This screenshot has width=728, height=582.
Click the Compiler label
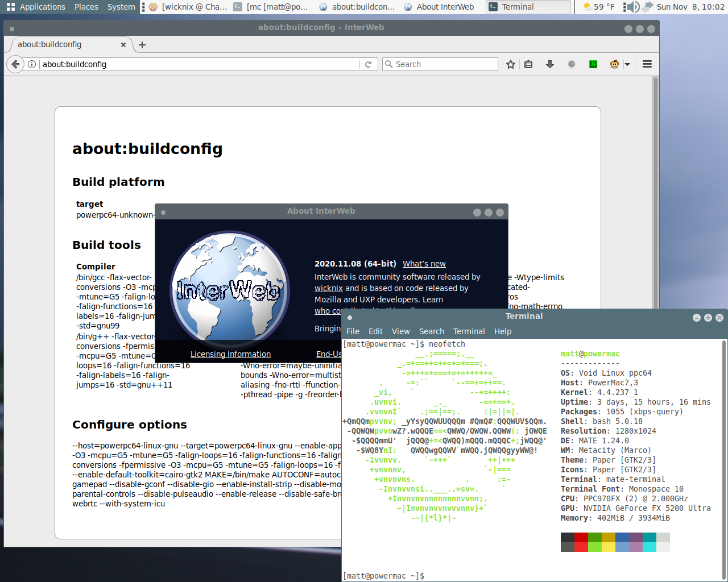pos(96,267)
